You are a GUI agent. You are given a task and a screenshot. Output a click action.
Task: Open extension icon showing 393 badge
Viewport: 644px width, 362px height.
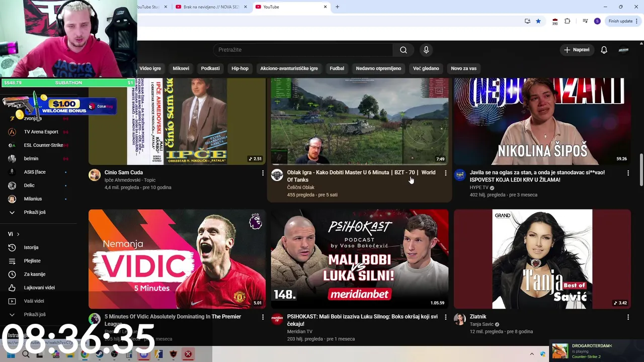point(555,22)
